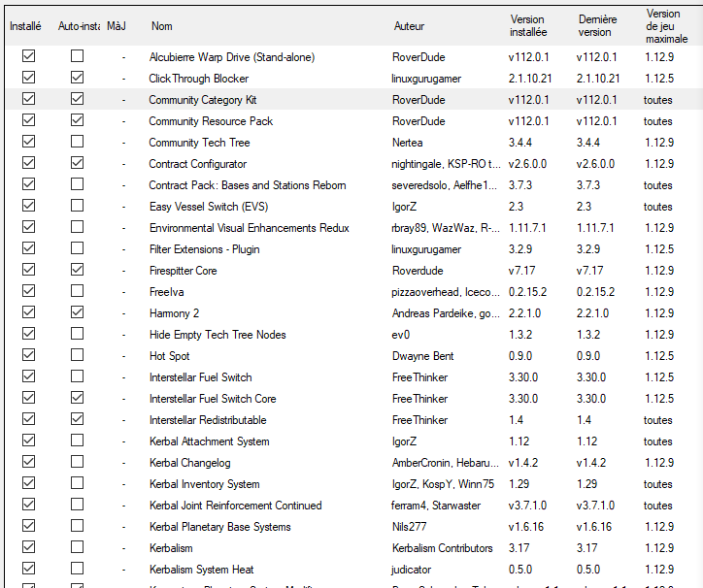703x588 pixels.
Task: Uncheck Installé for FreeIva
Action: click(29, 291)
